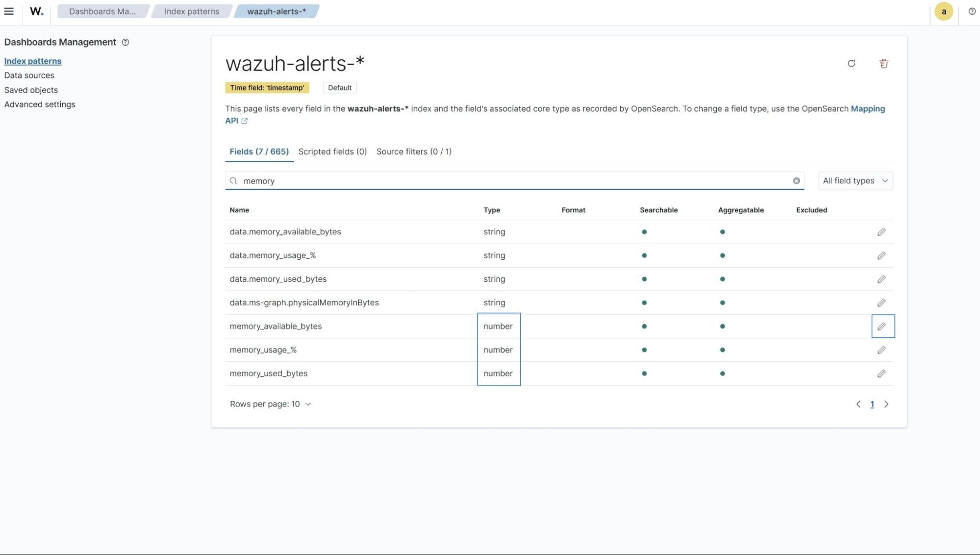
Task: Sort by Searchable column header
Action: point(658,210)
